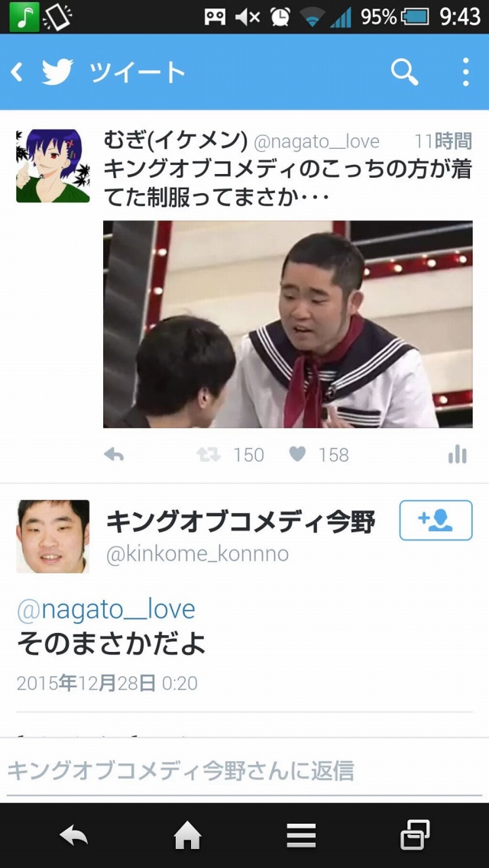Tap the reply field キングオブコメディ今野さんに返信
This screenshot has height=868, width=489.
244,770
